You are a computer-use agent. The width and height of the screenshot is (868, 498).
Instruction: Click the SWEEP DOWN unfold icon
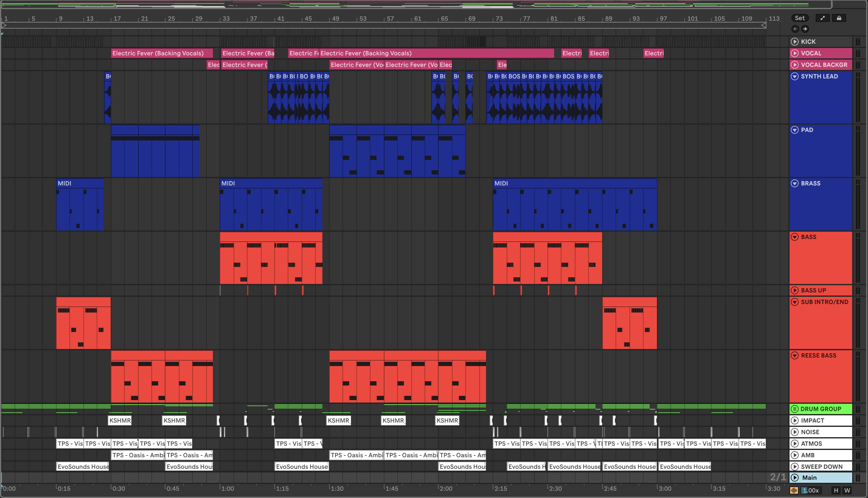[794, 467]
